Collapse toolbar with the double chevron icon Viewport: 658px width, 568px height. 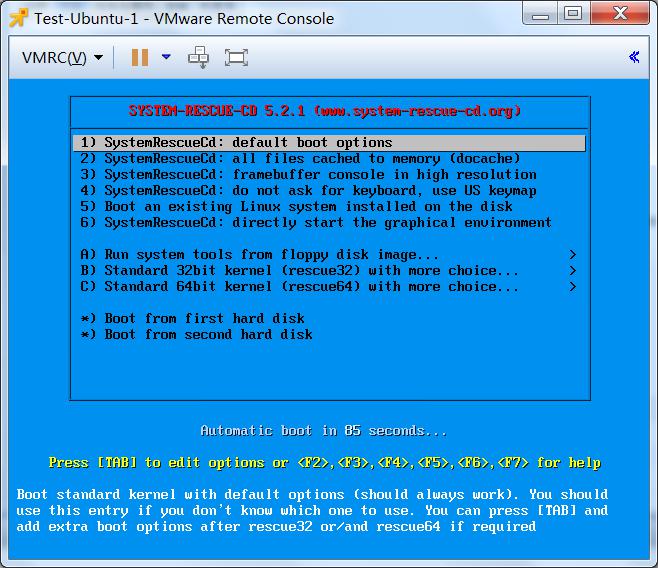pyautogui.click(x=634, y=57)
